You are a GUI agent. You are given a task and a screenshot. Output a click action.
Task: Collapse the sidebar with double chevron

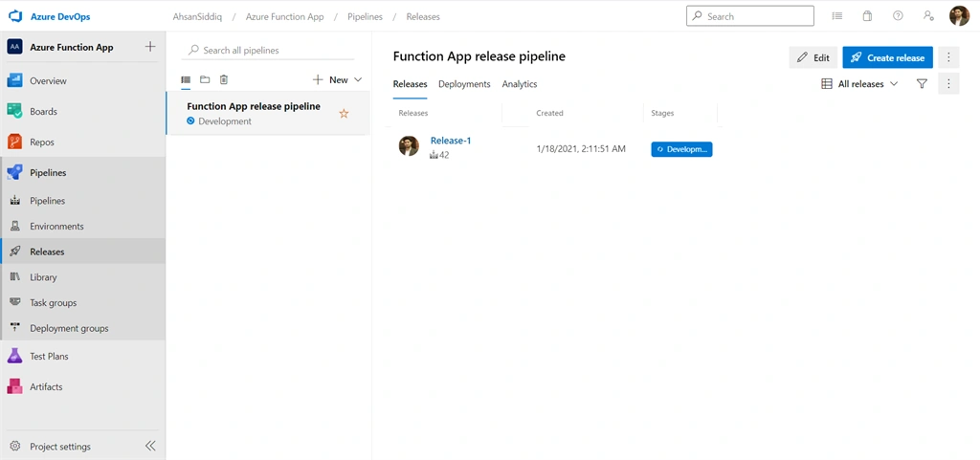(x=150, y=447)
